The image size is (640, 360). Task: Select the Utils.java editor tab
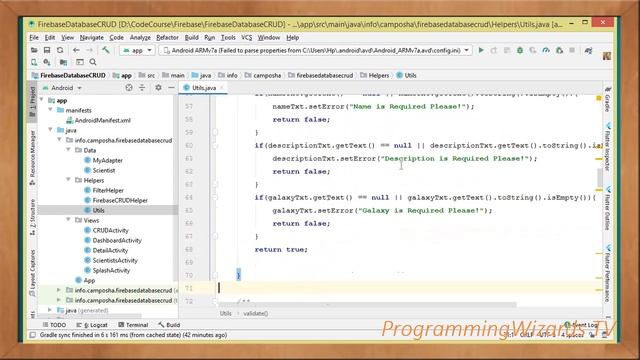click(202, 88)
